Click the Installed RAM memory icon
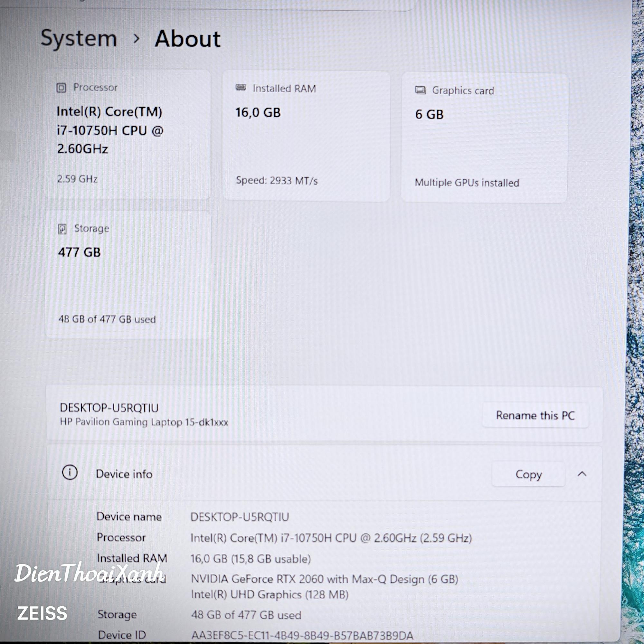 [241, 88]
